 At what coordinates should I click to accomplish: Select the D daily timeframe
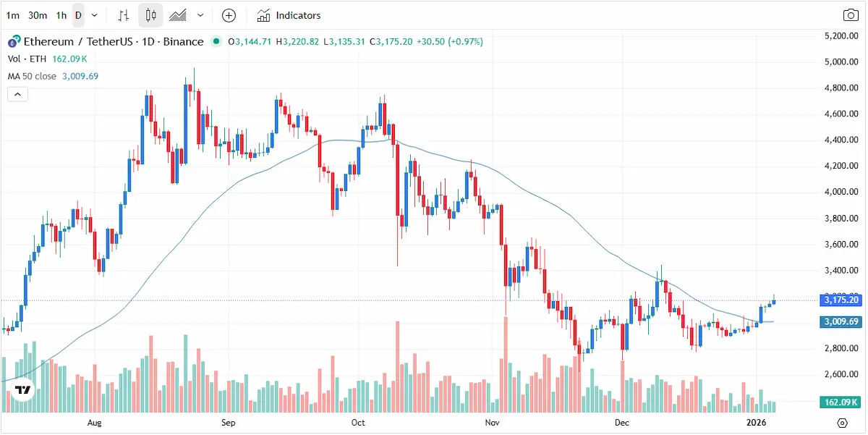tap(78, 15)
